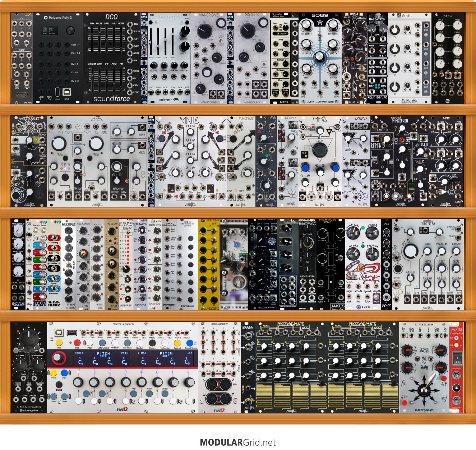Screen dimensions: 476x450
Task: Toggle the Counting switch on R.C.D. Breakout
Action: click(x=54, y=238)
